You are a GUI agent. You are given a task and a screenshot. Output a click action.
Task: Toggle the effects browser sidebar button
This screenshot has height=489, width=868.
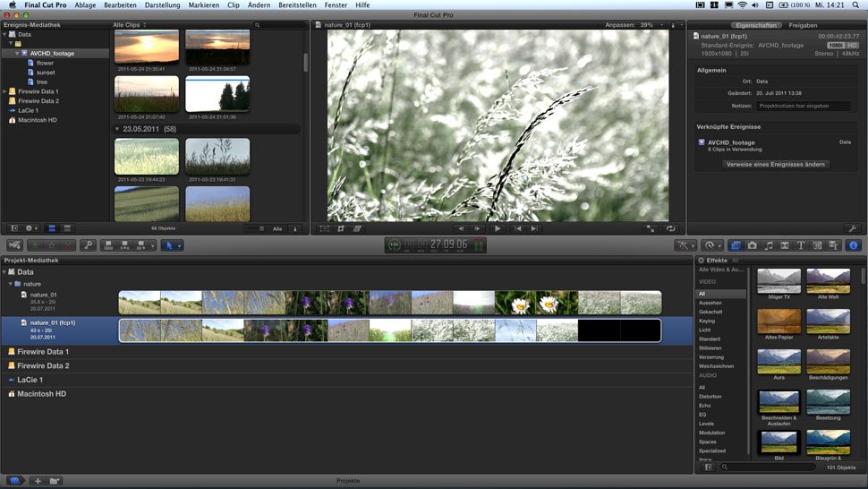click(x=708, y=468)
